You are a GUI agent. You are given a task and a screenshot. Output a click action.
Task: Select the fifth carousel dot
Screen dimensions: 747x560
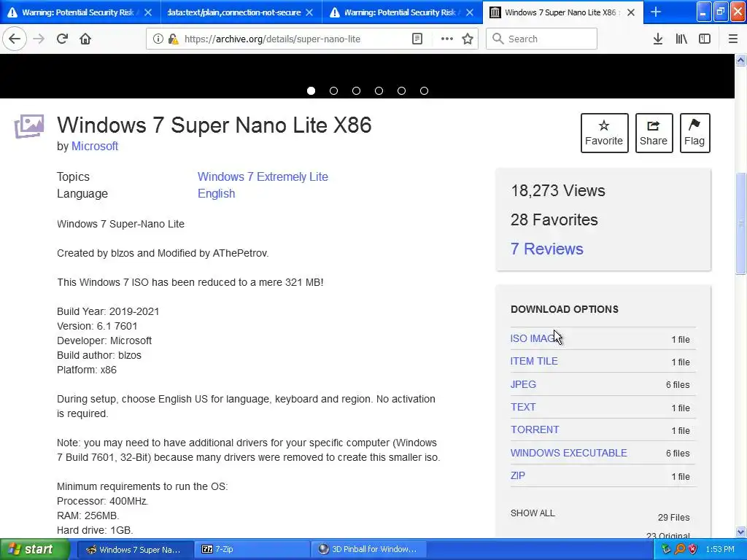(x=402, y=90)
